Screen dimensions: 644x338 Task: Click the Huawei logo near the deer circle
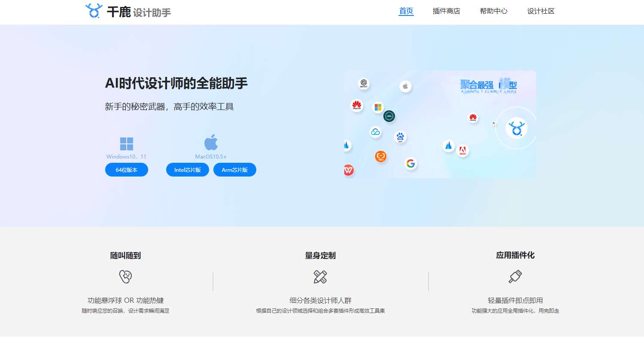[x=473, y=118]
